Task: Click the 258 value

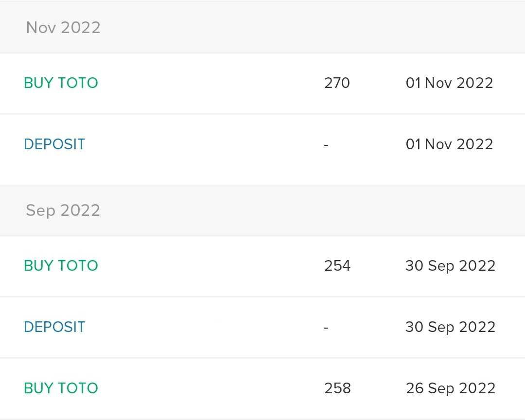Action: click(337, 388)
